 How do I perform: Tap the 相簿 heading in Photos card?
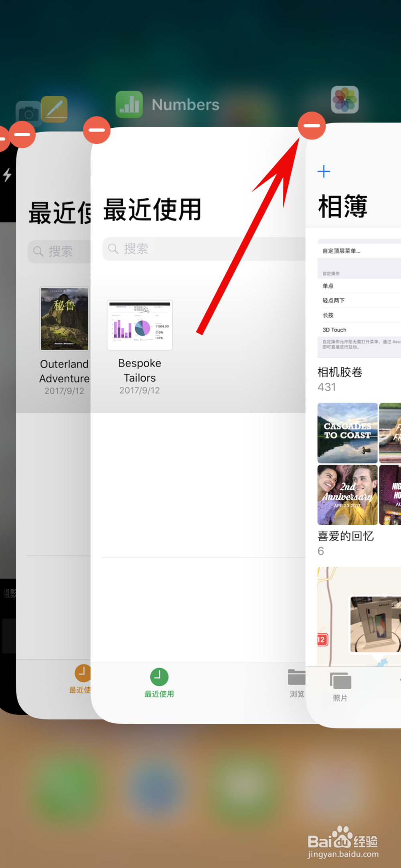343,206
